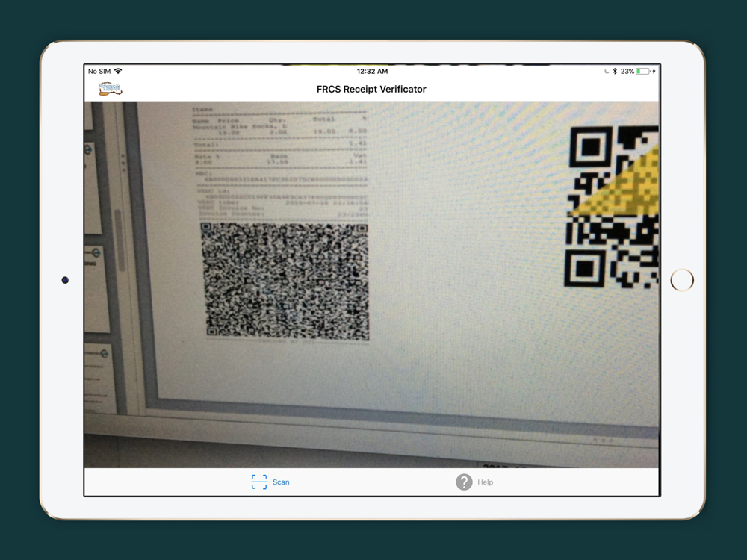Tap the FRCS logo in the header
This screenshot has height=560, width=747.
pos(110,89)
